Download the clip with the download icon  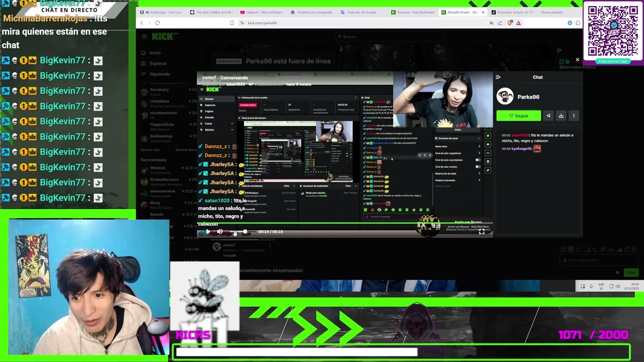pyautogui.click(x=561, y=116)
